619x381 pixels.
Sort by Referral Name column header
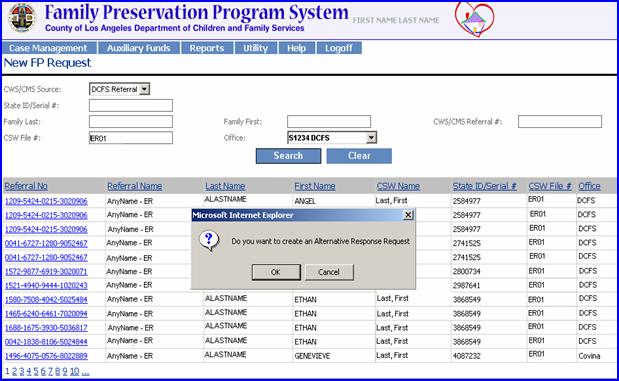[135, 186]
